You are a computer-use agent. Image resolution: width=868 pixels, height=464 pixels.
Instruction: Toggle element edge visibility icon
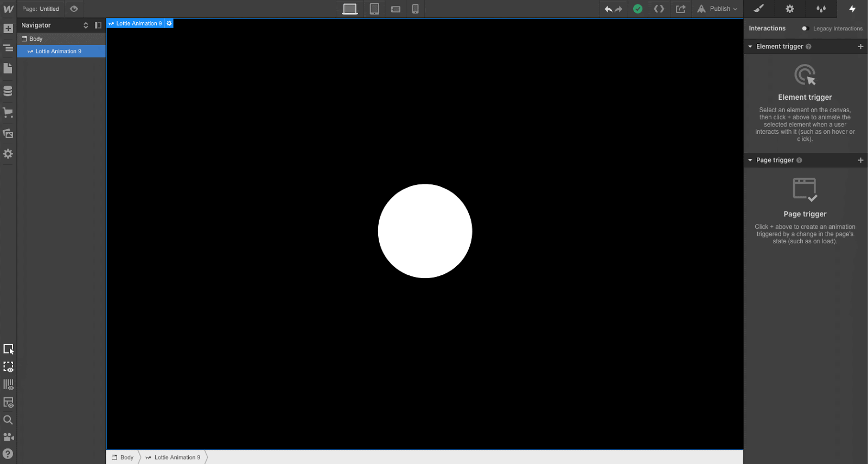[x=8, y=367]
